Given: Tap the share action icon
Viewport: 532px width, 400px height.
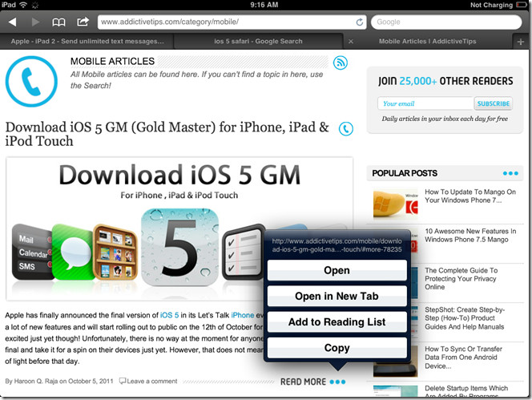Looking at the screenshot, I should point(83,22).
